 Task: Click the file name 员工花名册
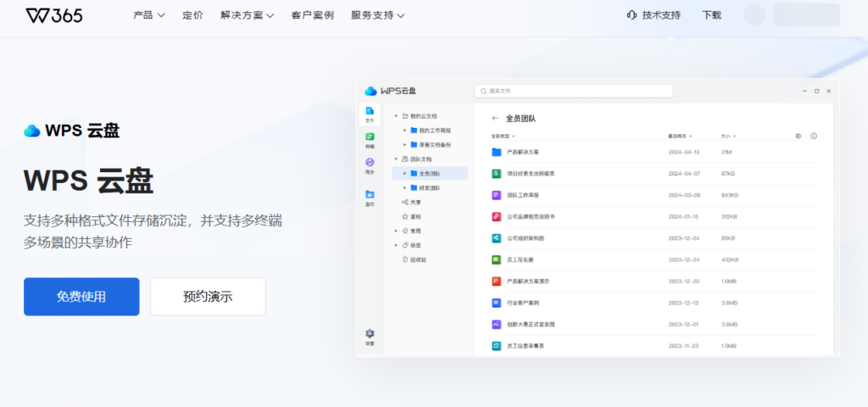click(x=520, y=259)
